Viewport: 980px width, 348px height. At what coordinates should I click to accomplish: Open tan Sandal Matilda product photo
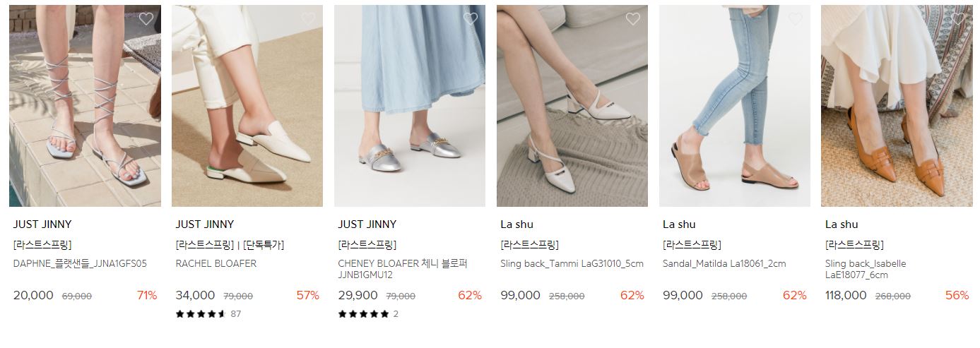[x=735, y=106]
